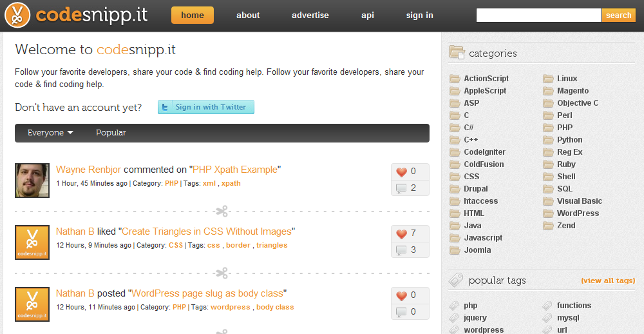
Task: Click the body class tag link
Action: point(275,307)
